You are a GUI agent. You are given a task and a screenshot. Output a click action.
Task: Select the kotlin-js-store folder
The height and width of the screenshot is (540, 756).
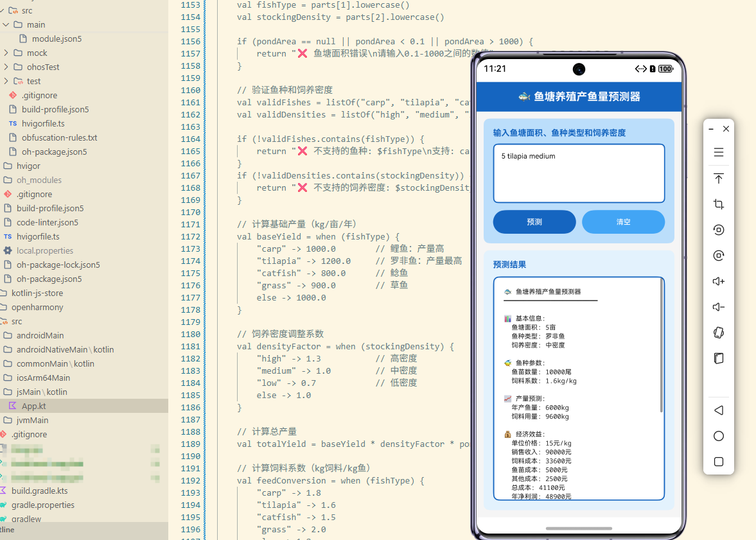pyautogui.click(x=37, y=293)
